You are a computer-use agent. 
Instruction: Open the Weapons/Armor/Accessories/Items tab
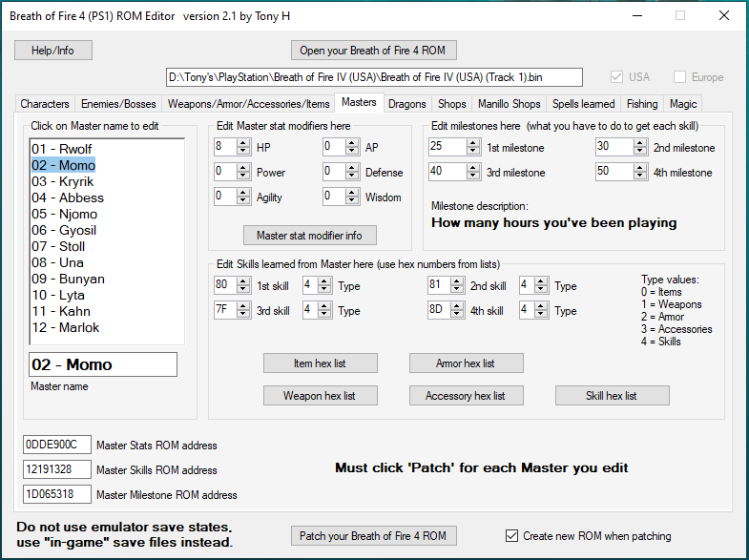[x=248, y=104]
